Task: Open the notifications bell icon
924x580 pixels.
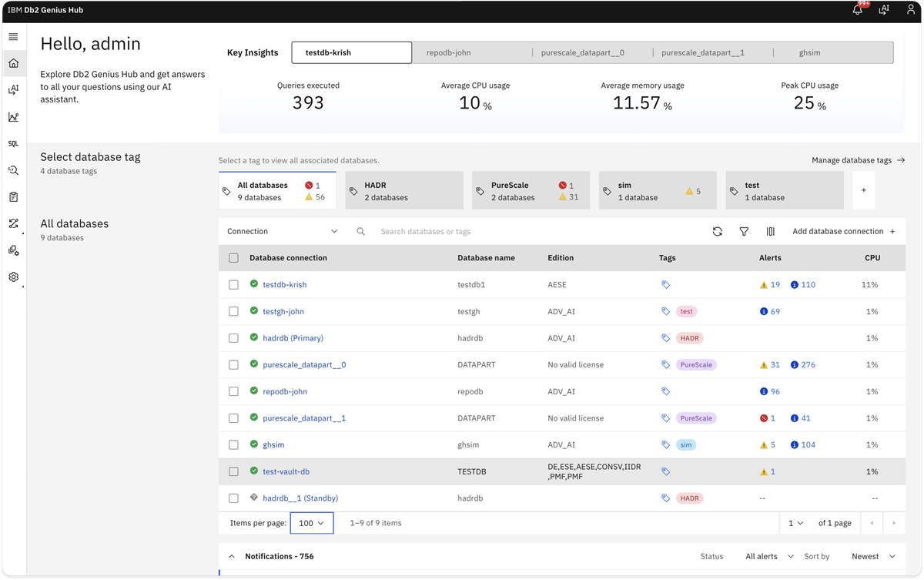Action: pos(857,10)
